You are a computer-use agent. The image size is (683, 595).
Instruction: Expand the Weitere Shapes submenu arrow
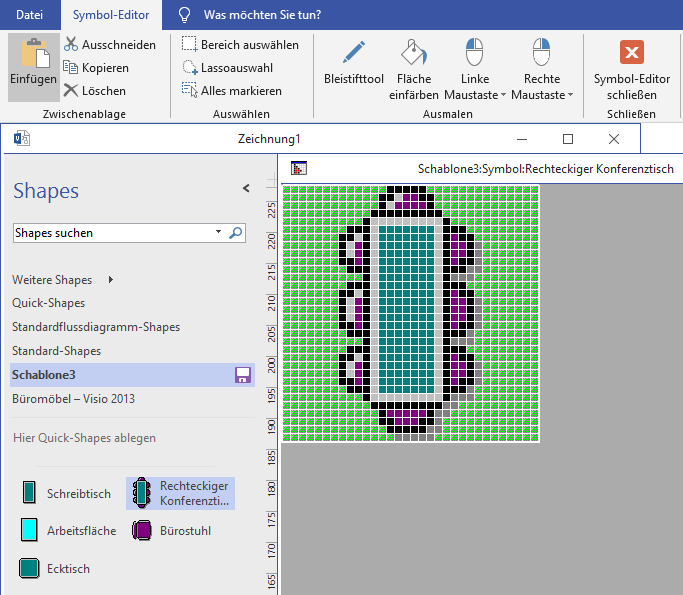click(111, 280)
